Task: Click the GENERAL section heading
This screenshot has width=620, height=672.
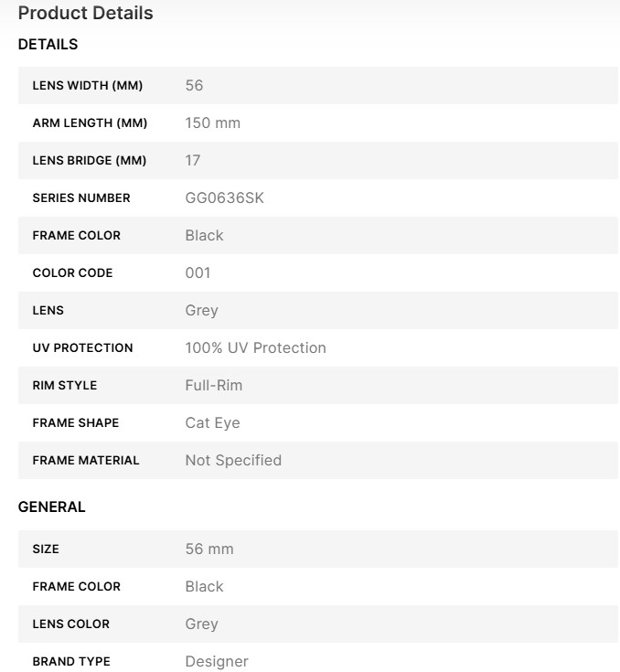Action: click(51, 507)
